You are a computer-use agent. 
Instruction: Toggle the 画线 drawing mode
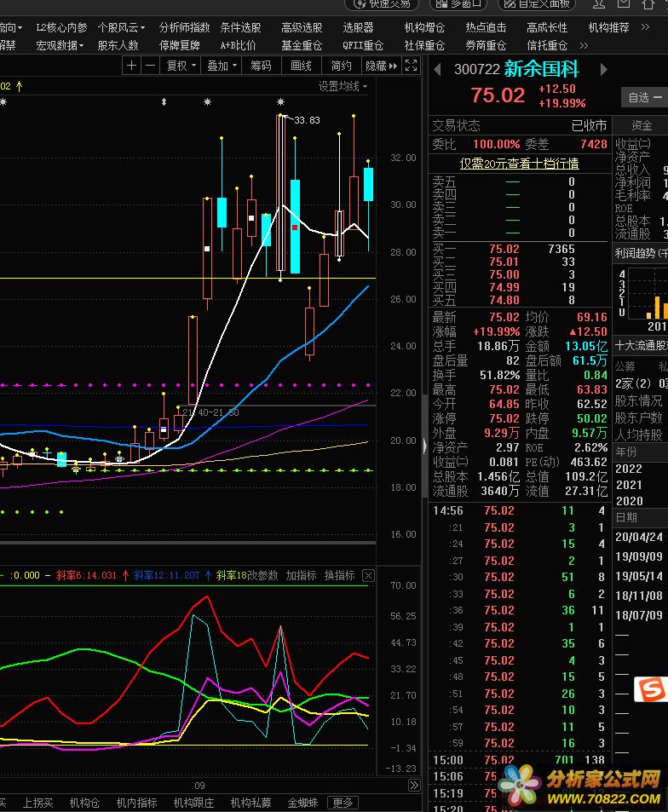coord(302,66)
